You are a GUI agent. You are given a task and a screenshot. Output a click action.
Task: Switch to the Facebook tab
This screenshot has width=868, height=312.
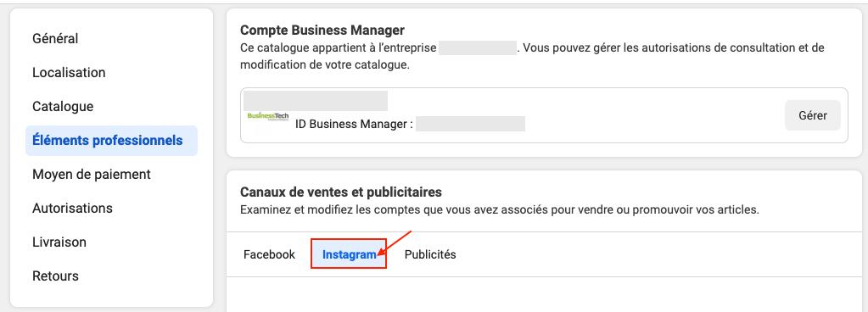(x=270, y=254)
